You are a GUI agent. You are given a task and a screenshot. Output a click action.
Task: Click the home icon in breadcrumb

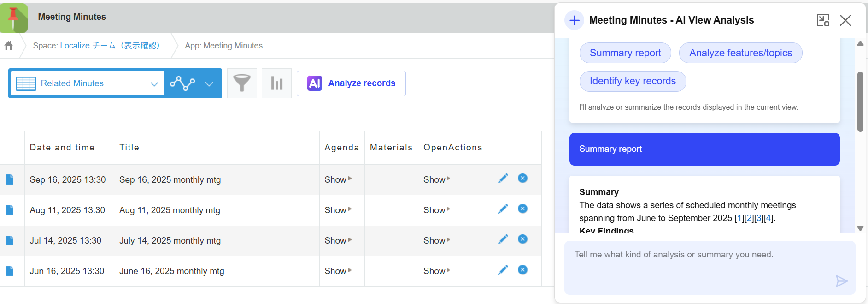(x=9, y=46)
